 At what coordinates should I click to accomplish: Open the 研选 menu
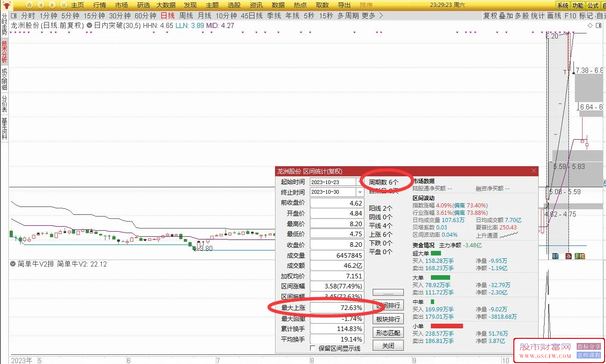pos(143,5)
